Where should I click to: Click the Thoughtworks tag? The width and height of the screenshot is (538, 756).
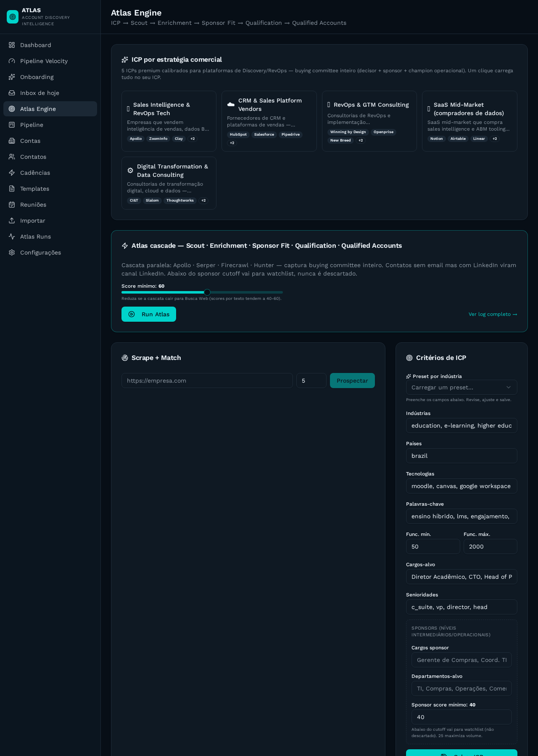[180, 200]
